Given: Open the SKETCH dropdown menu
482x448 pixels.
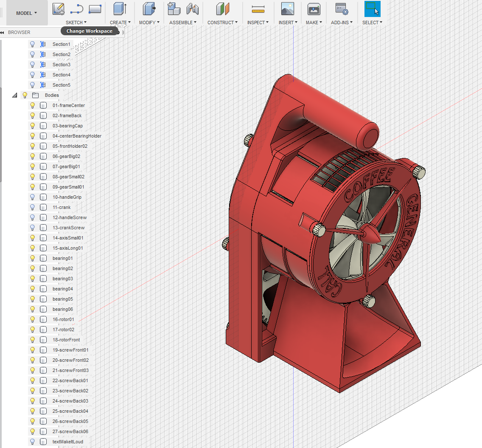Looking at the screenshot, I should [x=76, y=23].
